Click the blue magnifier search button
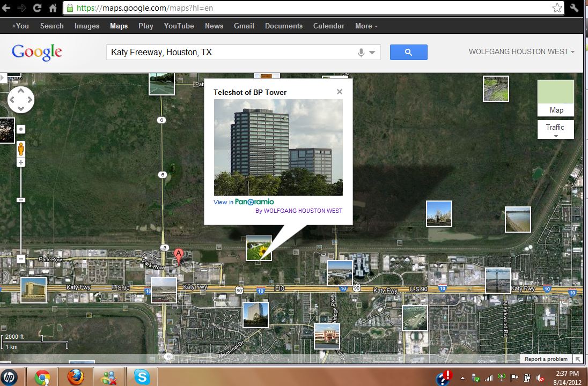 (408, 52)
